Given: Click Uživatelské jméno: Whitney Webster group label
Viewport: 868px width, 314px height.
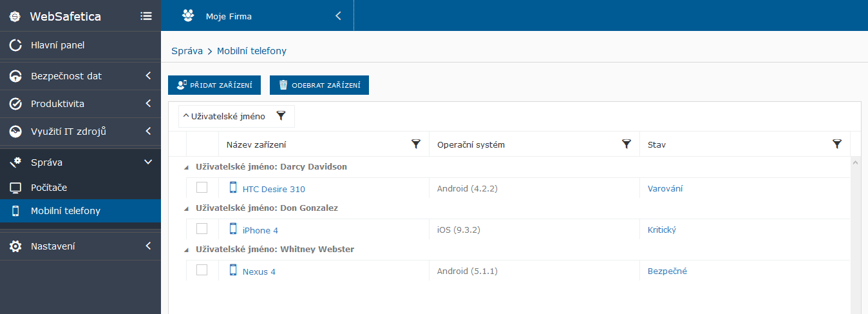Looking at the screenshot, I should (275, 250).
